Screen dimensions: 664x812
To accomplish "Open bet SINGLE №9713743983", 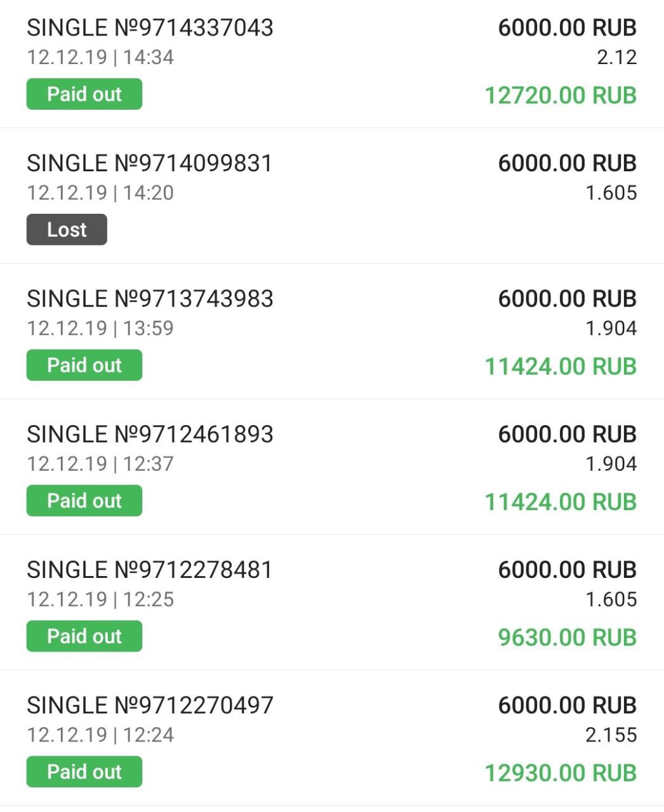I will [150, 299].
